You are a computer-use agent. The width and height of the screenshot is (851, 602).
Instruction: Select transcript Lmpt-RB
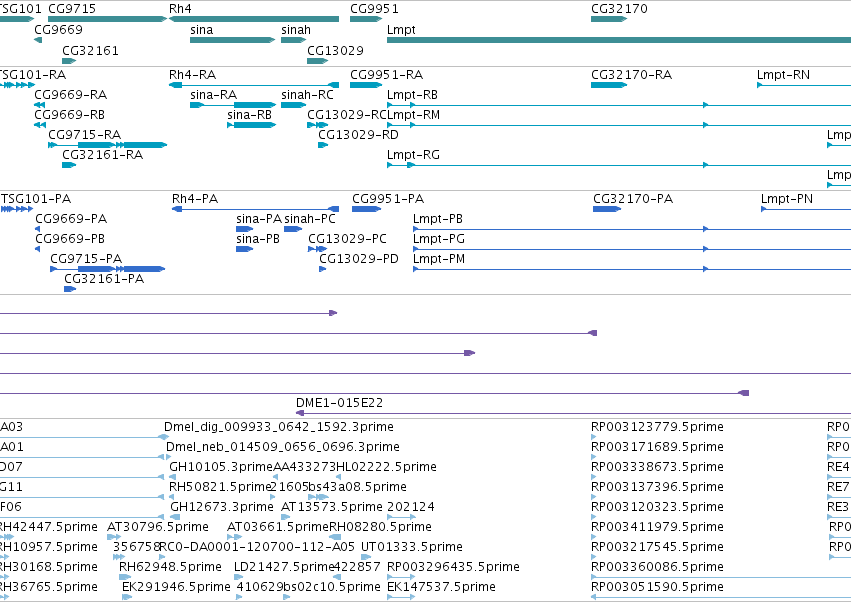[x=619, y=105]
